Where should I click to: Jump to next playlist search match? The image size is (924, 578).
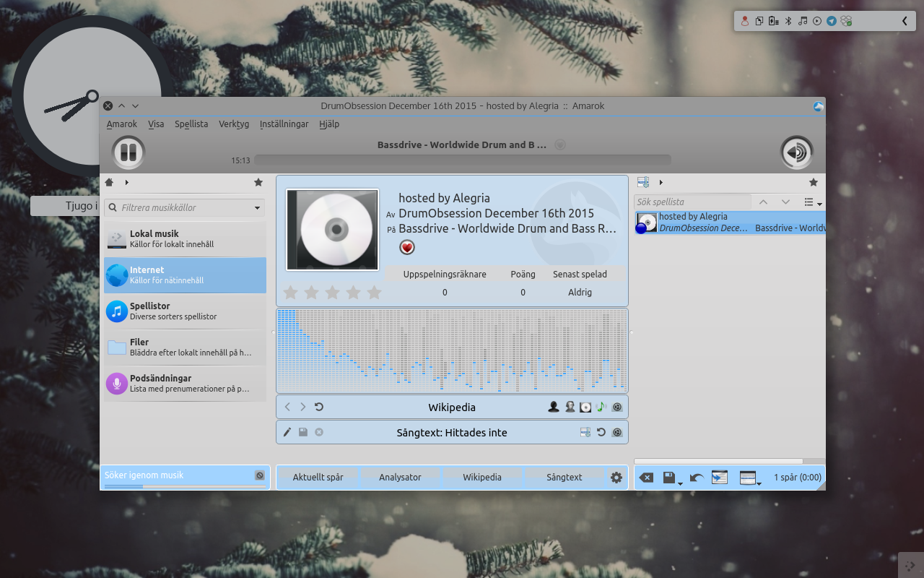(786, 202)
